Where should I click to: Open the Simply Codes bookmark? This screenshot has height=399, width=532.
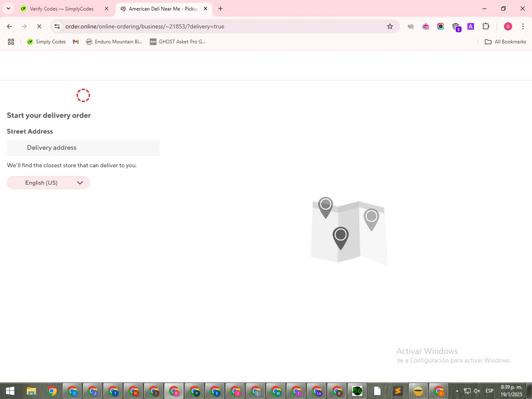click(46, 41)
